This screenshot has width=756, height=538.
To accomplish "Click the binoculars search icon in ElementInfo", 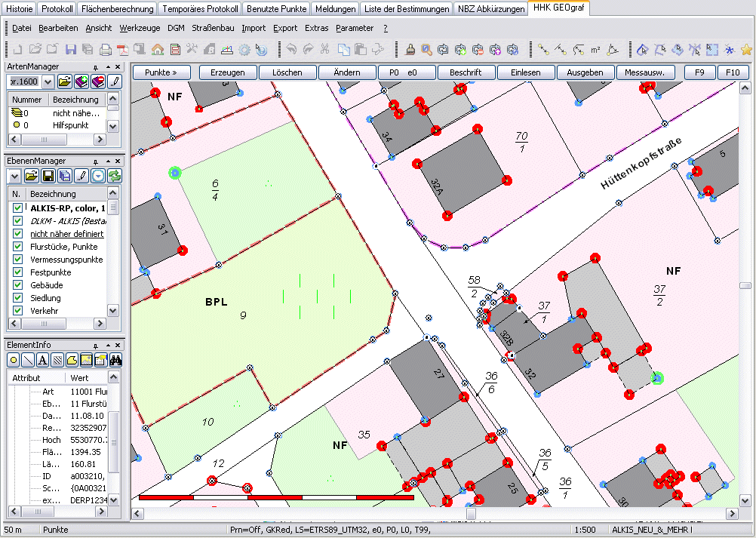I will (116, 359).
